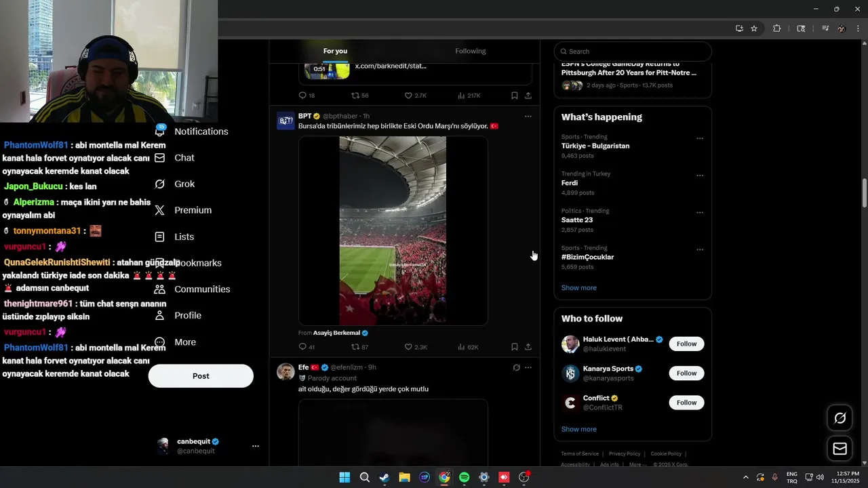Reply to the BPT tweet
Screen dimensions: 868x488
coord(307,347)
